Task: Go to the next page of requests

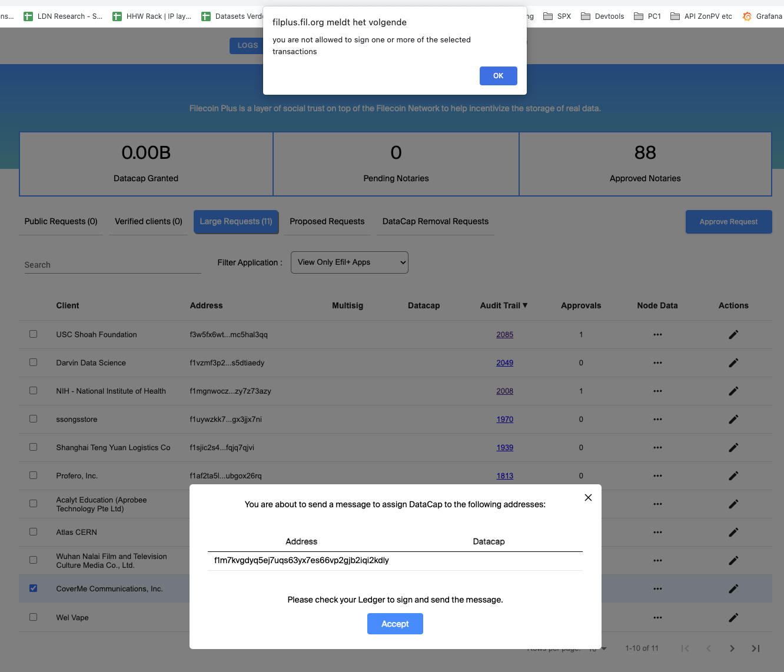Action: (x=732, y=648)
